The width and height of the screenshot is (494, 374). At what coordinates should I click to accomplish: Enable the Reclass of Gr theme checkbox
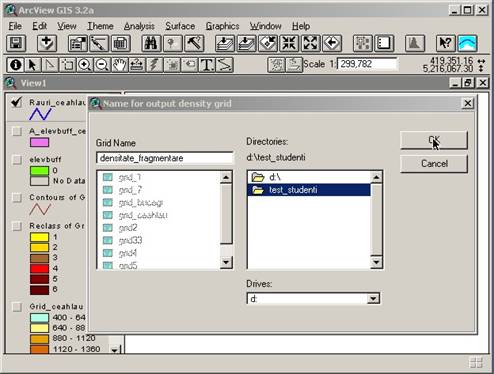pos(16,226)
